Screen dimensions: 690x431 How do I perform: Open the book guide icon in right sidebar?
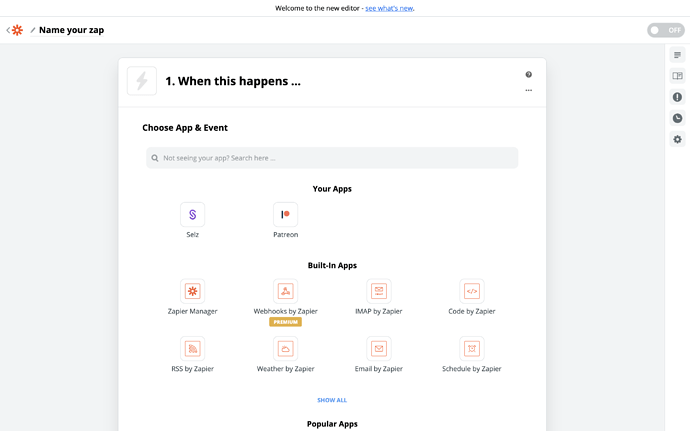coord(677,76)
